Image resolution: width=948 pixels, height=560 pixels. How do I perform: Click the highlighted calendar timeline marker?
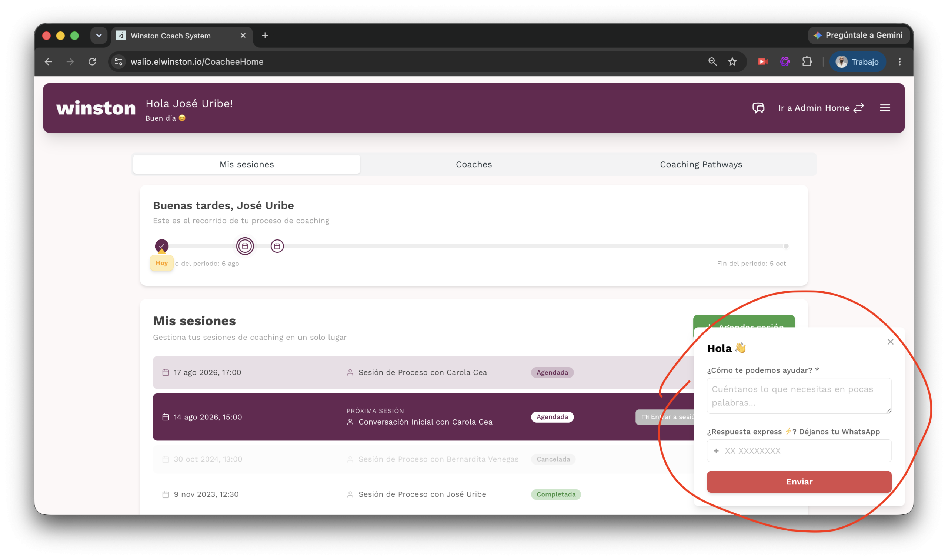[x=245, y=246]
